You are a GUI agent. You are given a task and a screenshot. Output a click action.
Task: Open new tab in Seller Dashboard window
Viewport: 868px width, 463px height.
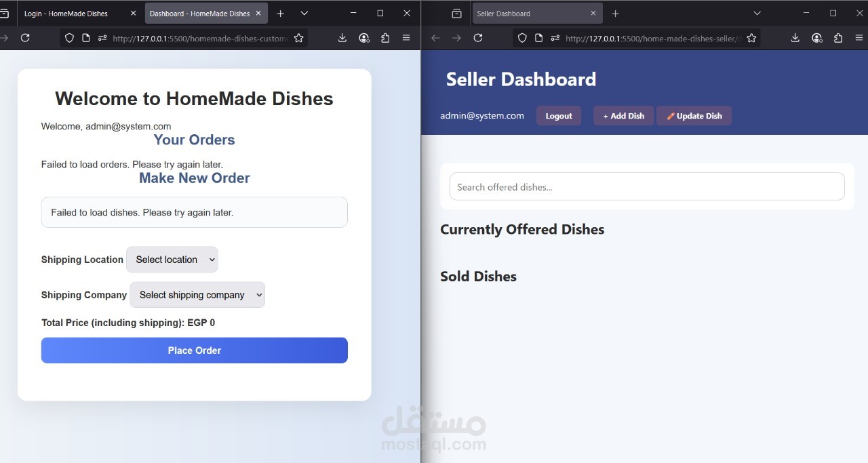click(615, 14)
